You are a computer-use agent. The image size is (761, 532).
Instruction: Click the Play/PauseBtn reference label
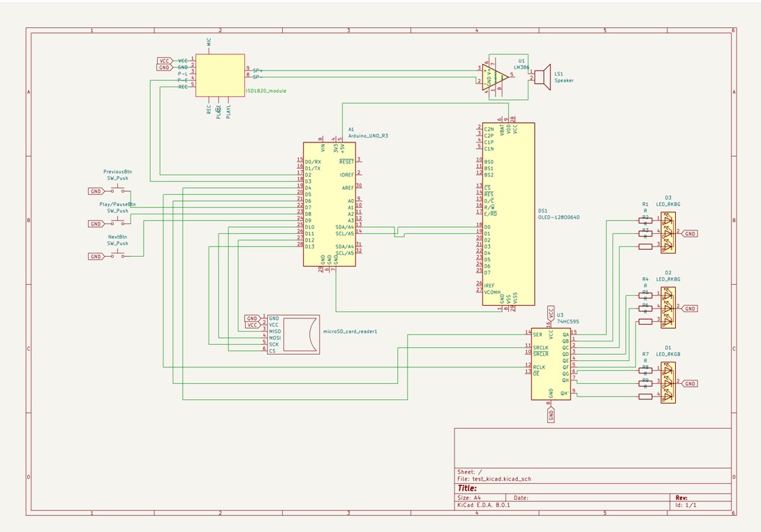(117, 205)
